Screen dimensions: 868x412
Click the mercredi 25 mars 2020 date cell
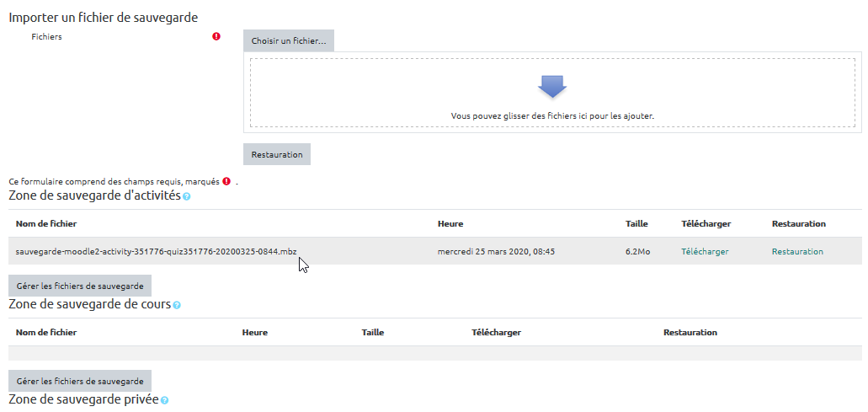496,251
